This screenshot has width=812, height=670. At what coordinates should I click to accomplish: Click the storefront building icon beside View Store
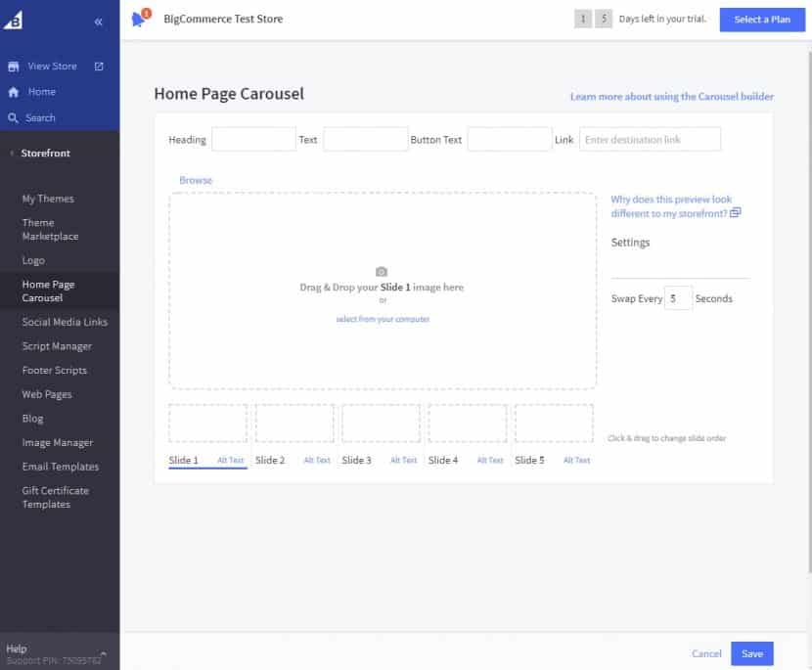click(x=14, y=66)
